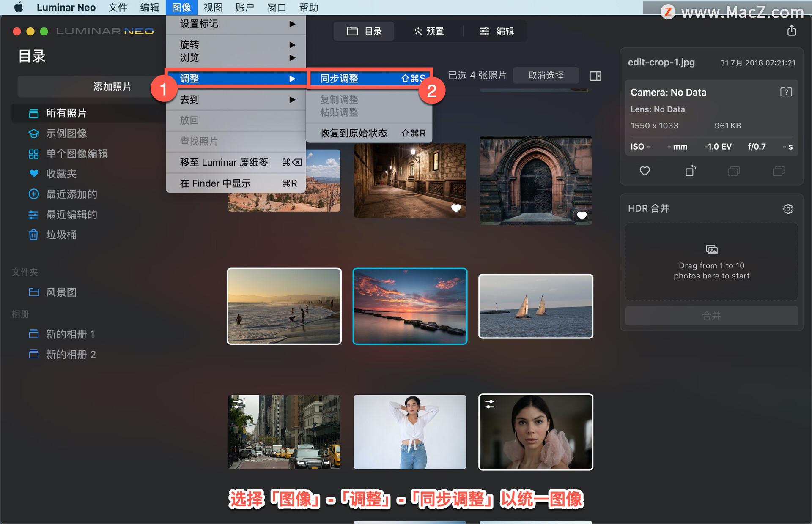
Task: Select the gothic arched door thumbnail
Action: [535, 180]
